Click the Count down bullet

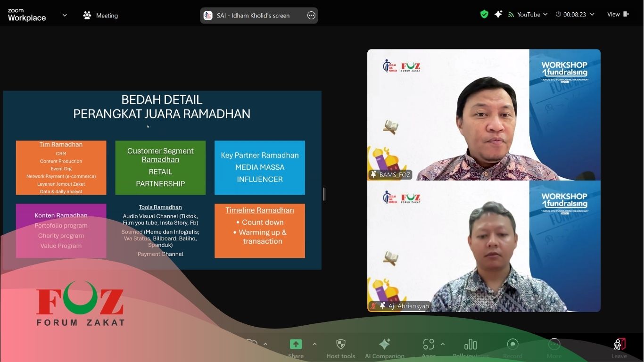tap(260, 222)
